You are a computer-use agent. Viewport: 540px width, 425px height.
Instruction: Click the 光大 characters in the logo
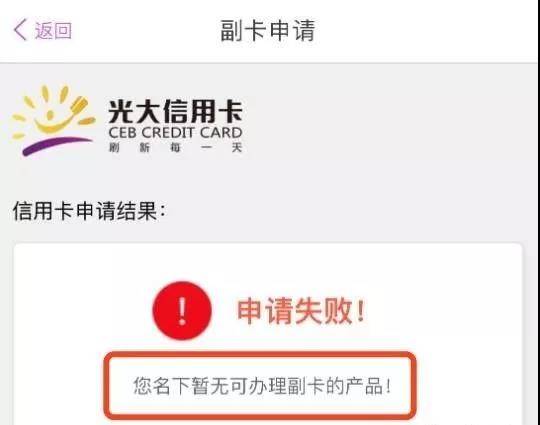tap(134, 111)
